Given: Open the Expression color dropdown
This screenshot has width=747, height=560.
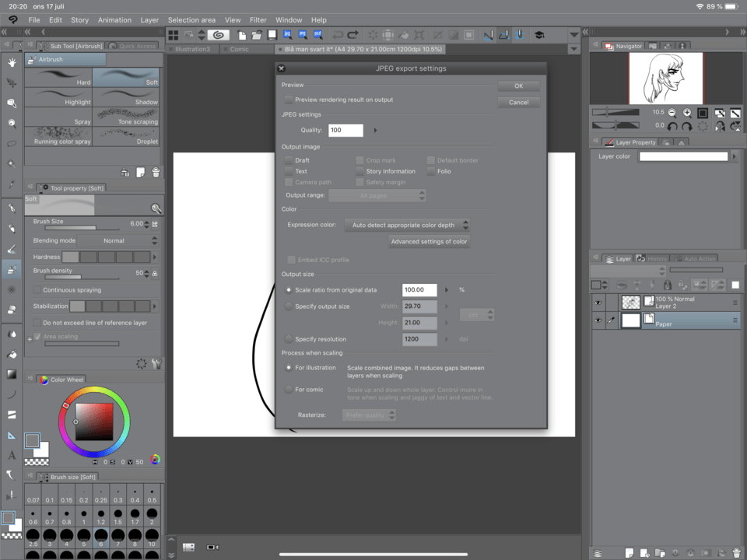Looking at the screenshot, I should (x=407, y=225).
